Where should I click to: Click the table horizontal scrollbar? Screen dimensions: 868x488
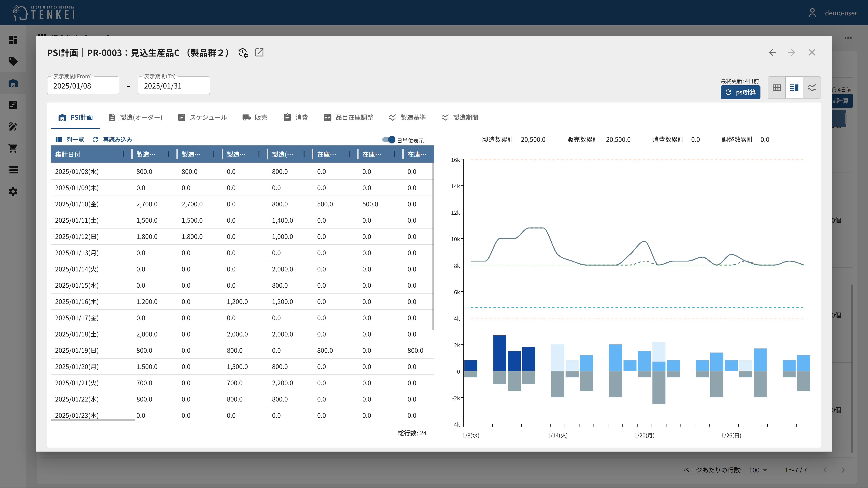(93, 420)
